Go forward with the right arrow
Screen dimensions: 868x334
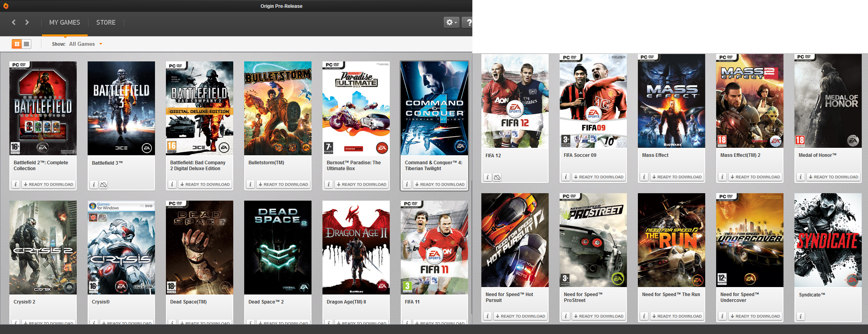coord(27,22)
